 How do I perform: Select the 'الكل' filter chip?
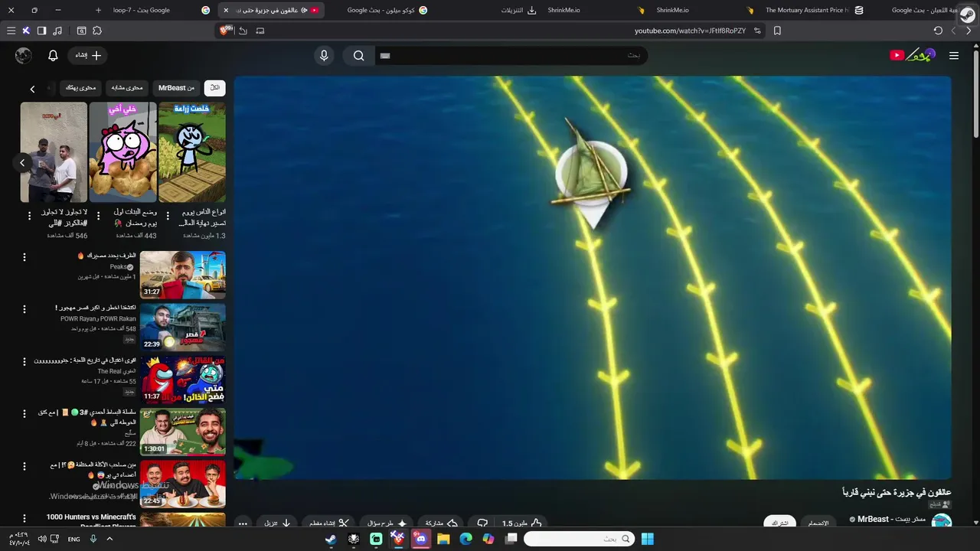215,88
